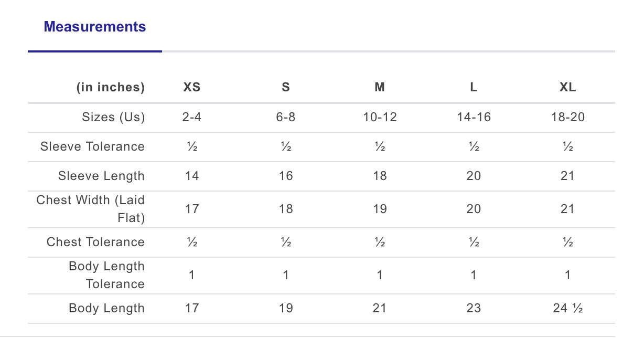Click the '(in inches)' header label
This screenshot has width=644, height=338.
[111, 88]
